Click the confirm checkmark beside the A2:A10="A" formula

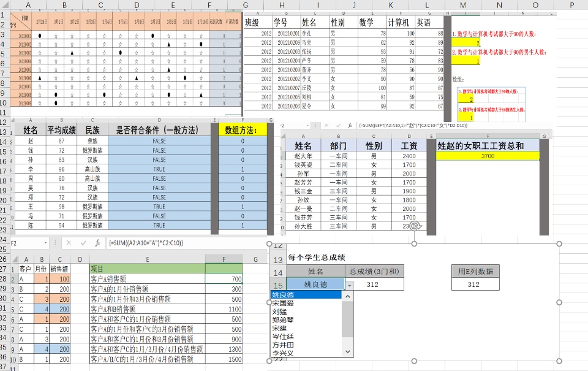click(x=83, y=243)
